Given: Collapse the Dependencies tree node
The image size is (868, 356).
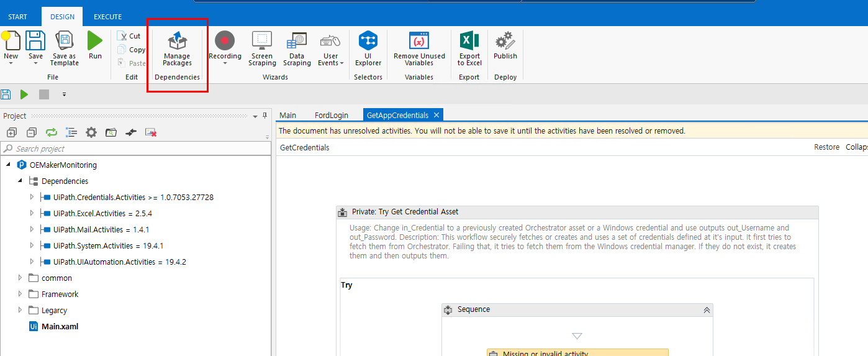Looking at the screenshot, I should point(20,181).
